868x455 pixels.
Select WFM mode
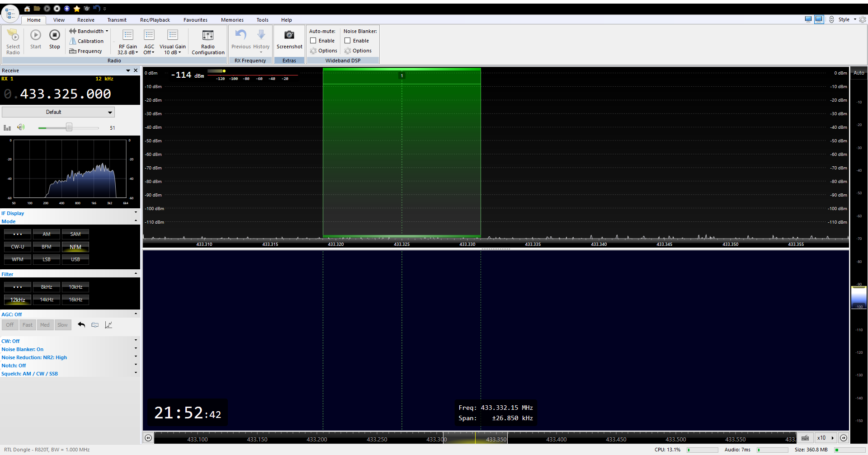(x=18, y=259)
